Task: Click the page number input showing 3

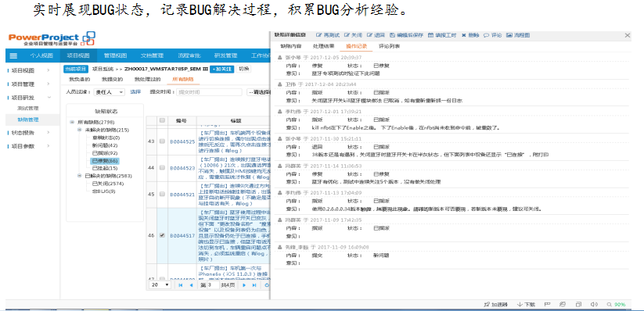Action: point(213,284)
